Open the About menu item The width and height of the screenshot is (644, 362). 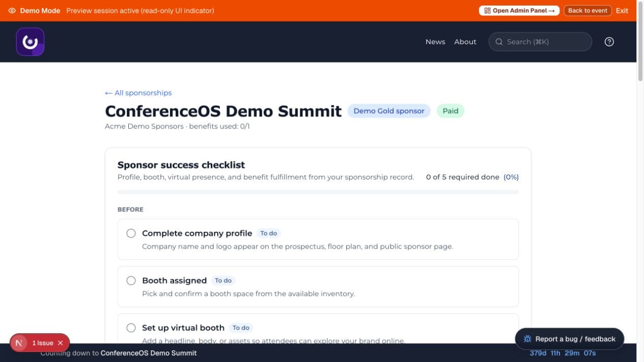click(x=465, y=42)
